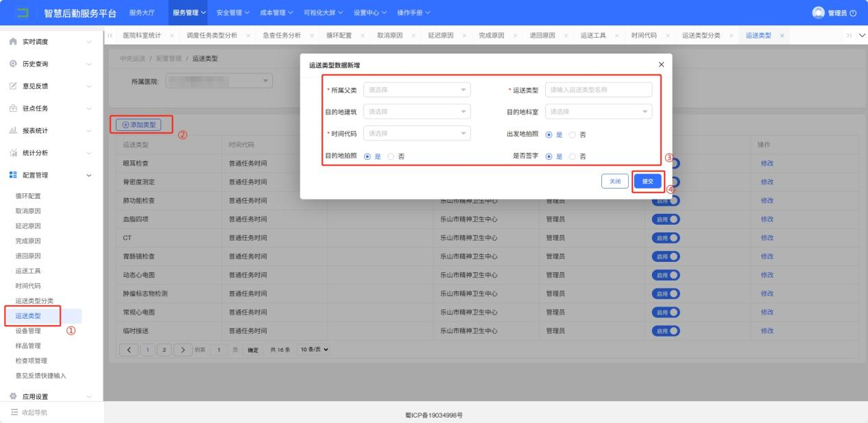Select 是 for 是否签字

coord(551,156)
